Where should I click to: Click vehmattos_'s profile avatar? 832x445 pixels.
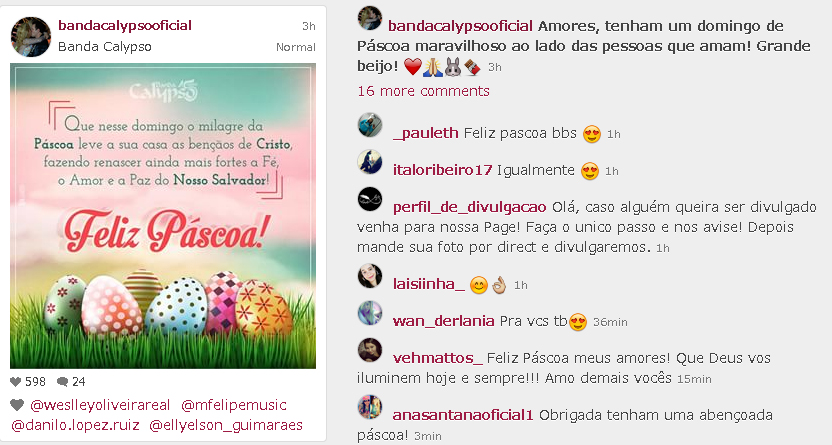click(x=370, y=350)
